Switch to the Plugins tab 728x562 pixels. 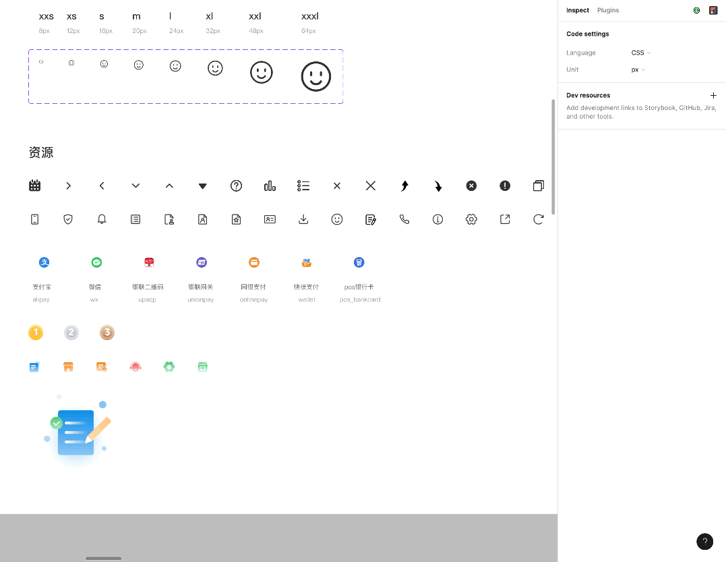tap(608, 10)
